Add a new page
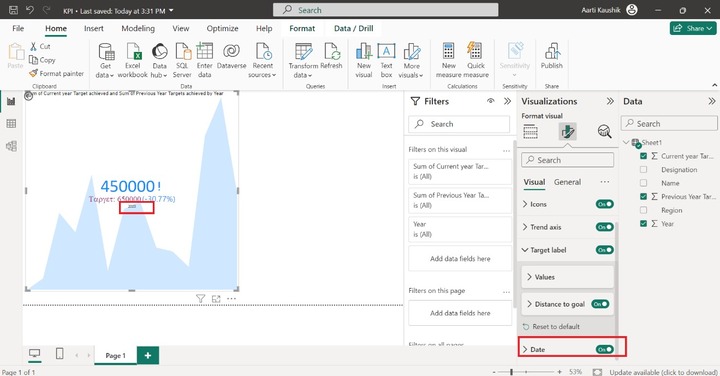The height and width of the screenshot is (376, 720). click(x=148, y=355)
